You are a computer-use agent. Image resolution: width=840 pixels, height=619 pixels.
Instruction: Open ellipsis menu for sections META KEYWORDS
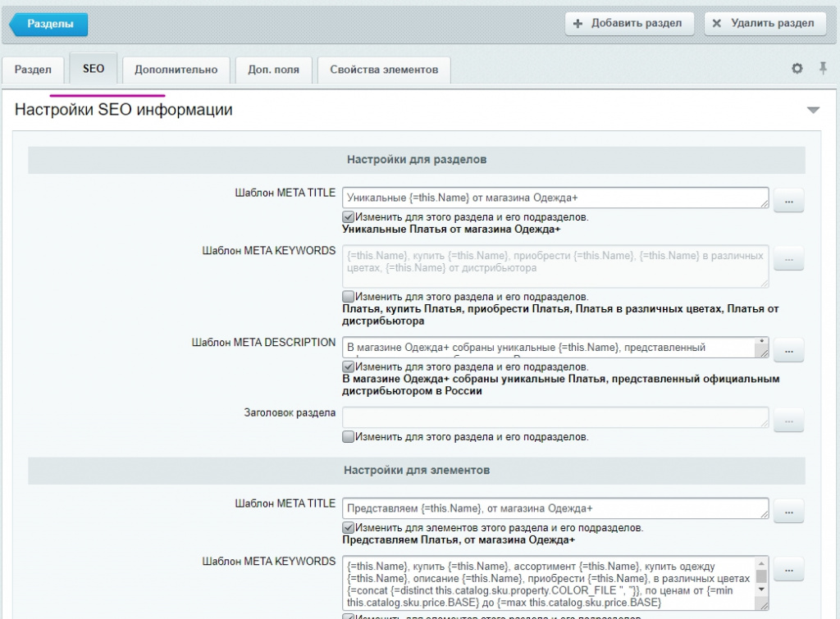[x=788, y=258]
